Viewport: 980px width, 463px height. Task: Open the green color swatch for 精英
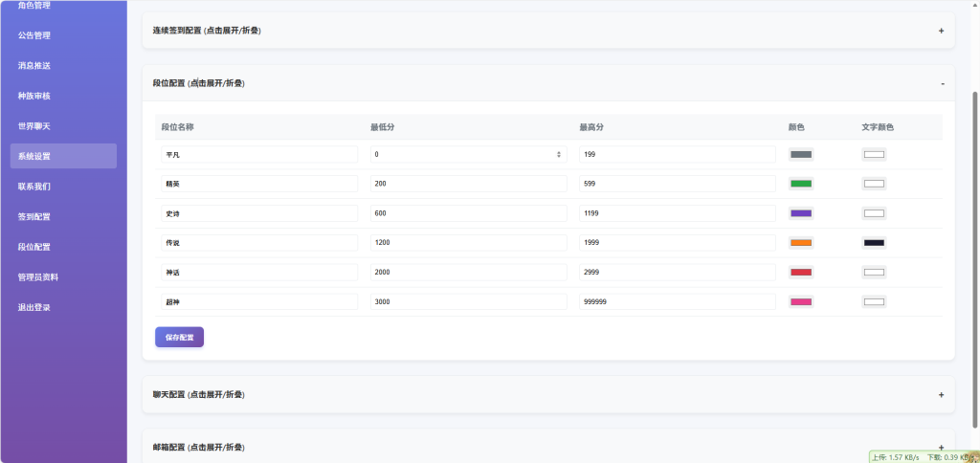tap(801, 184)
